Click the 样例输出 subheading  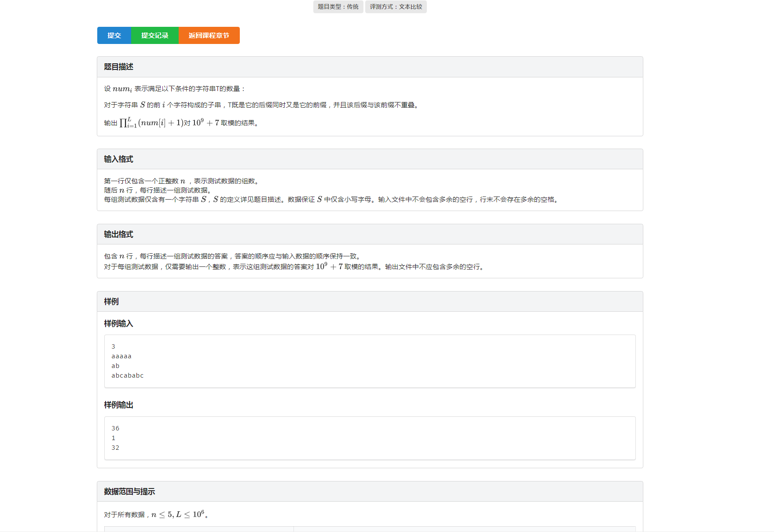(118, 405)
